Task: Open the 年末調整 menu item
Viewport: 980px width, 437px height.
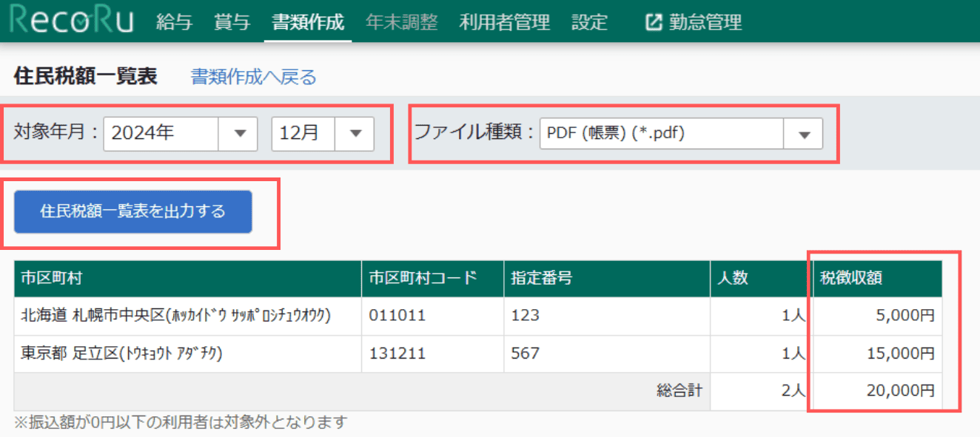Action: [401, 22]
